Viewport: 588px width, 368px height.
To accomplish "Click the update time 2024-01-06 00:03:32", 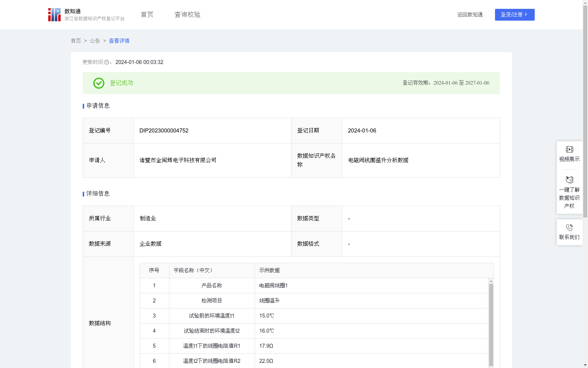I will point(139,63).
